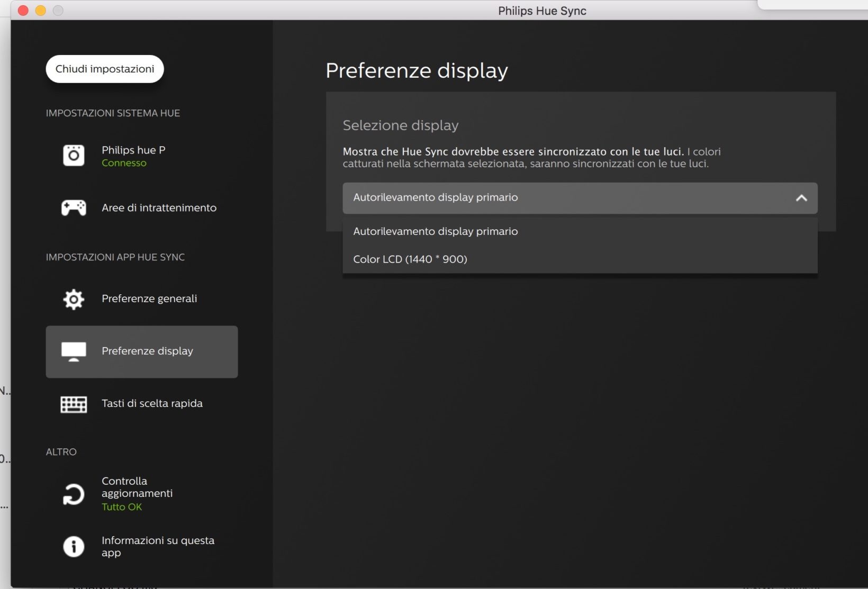Click the gear icon for general preferences

[x=74, y=299]
